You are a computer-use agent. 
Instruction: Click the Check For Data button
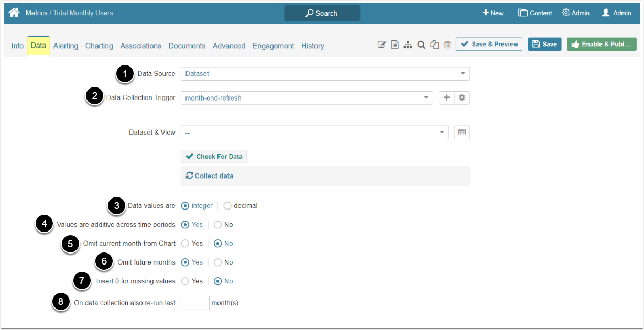[x=214, y=157]
